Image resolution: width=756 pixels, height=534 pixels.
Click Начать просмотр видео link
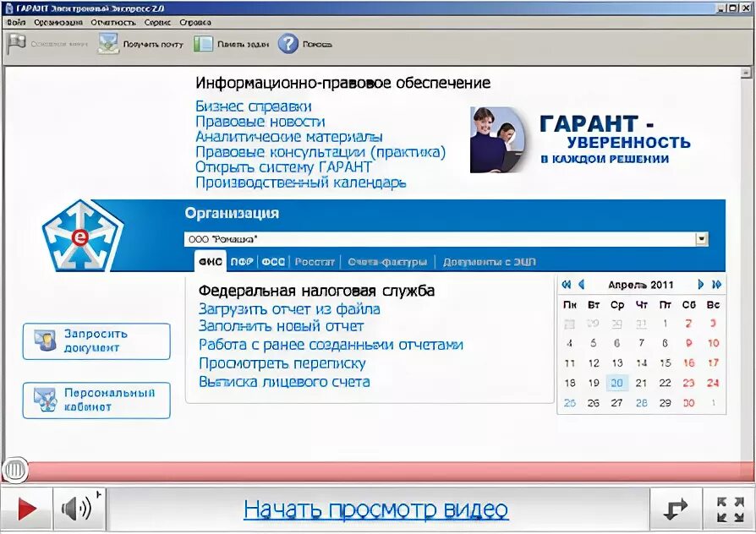point(375,509)
